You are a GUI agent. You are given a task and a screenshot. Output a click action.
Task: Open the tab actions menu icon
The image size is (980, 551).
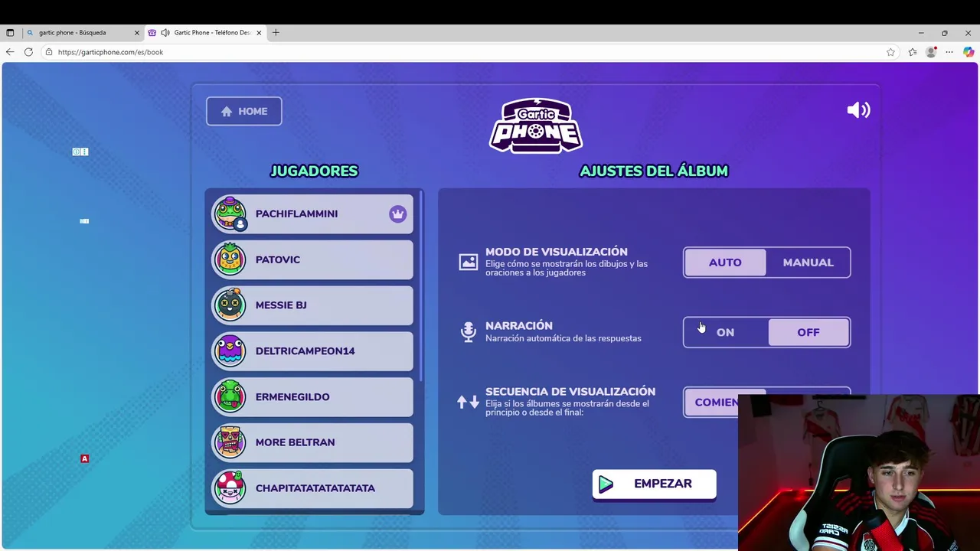pos(10,33)
